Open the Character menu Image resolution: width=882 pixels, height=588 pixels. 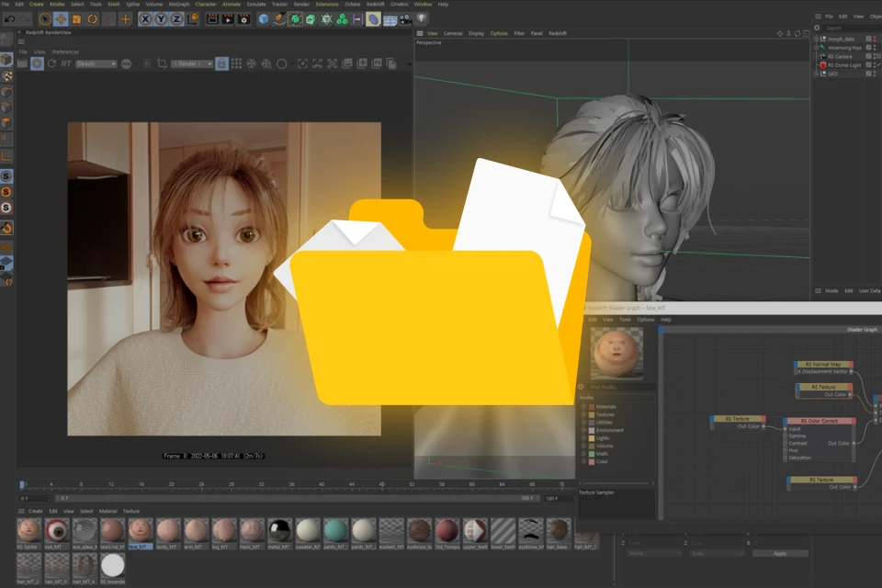point(205,4)
